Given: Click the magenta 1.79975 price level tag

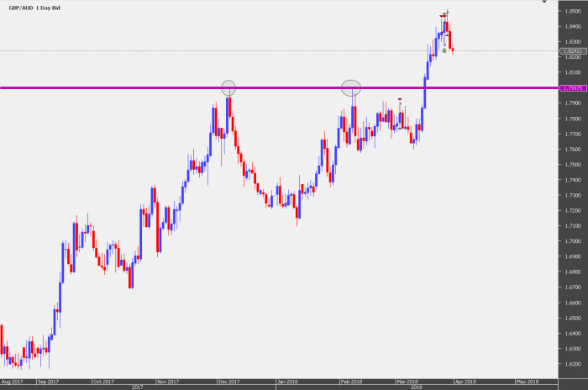Looking at the screenshot, I should tap(573, 88).
